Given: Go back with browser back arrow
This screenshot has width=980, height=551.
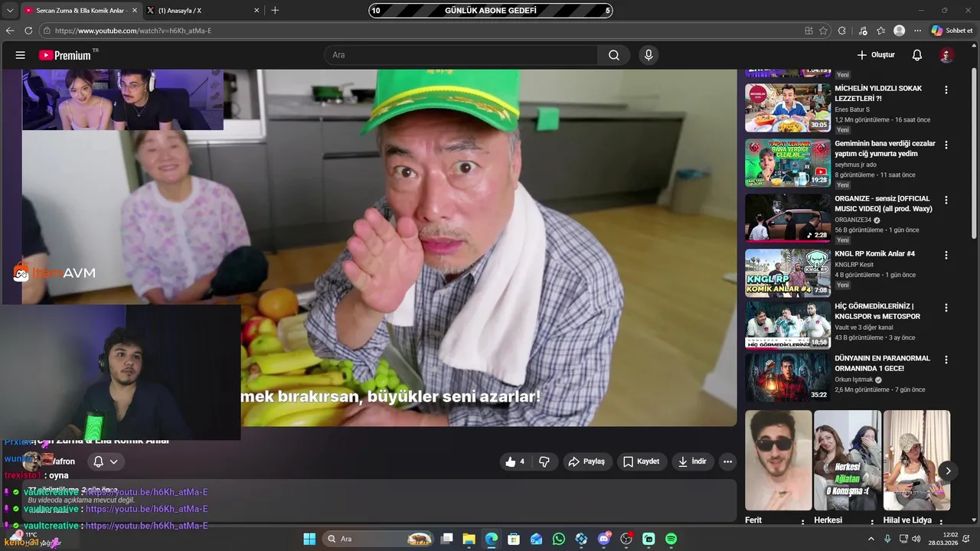Looking at the screenshot, I should pos(10,31).
